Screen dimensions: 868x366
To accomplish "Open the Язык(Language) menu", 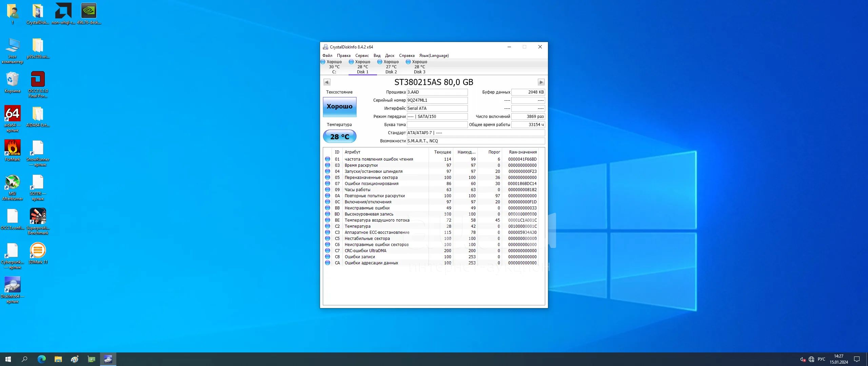I will coord(434,56).
